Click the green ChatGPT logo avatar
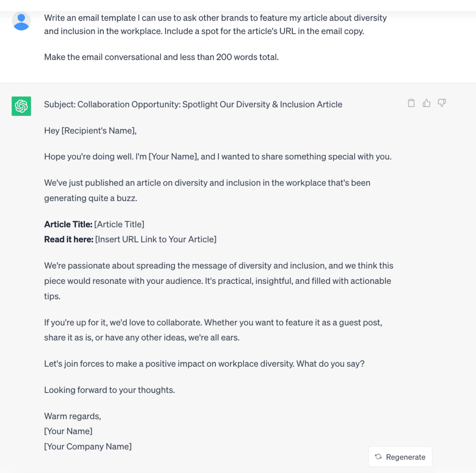 [x=21, y=106]
